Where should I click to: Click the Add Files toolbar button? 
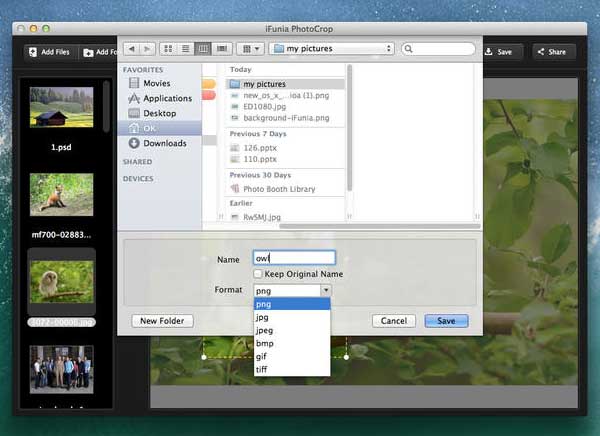click(50, 52)
